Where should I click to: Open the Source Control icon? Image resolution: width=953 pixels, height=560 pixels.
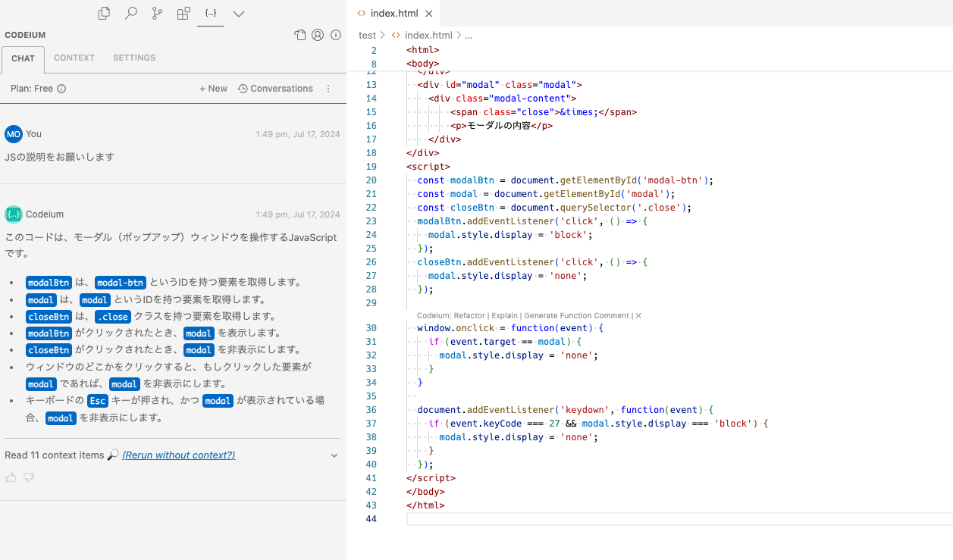click(157, 13)
